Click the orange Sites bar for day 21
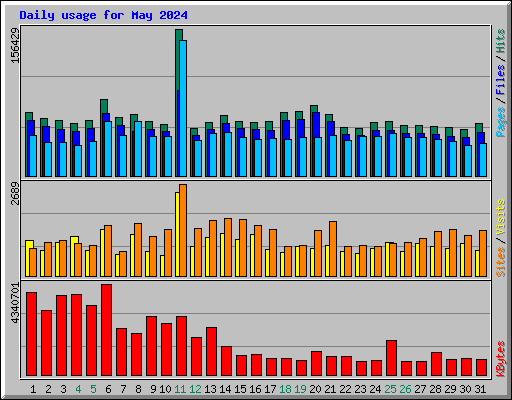The width and height of the screenshot is (512, 400). (x=333, y=249)
